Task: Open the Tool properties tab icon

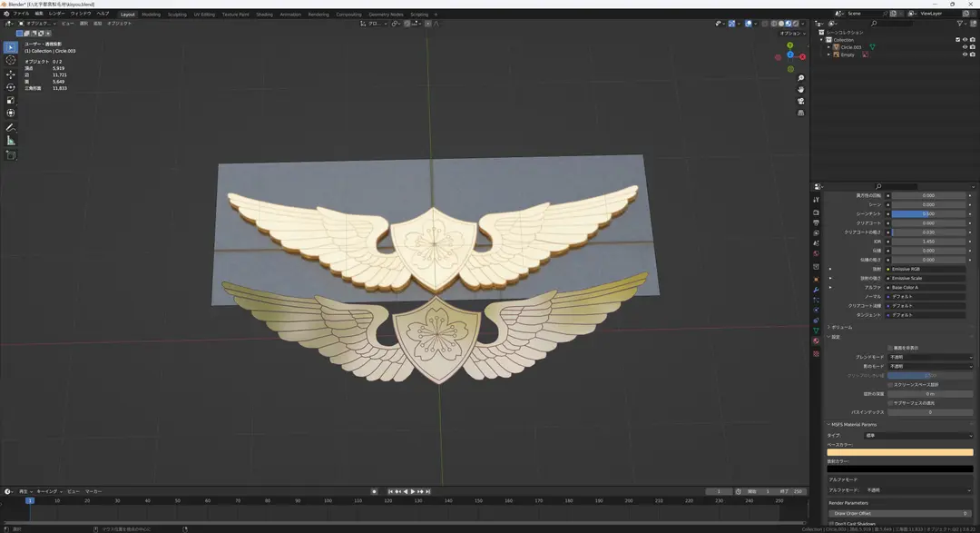Action: (x=816, y=200)
